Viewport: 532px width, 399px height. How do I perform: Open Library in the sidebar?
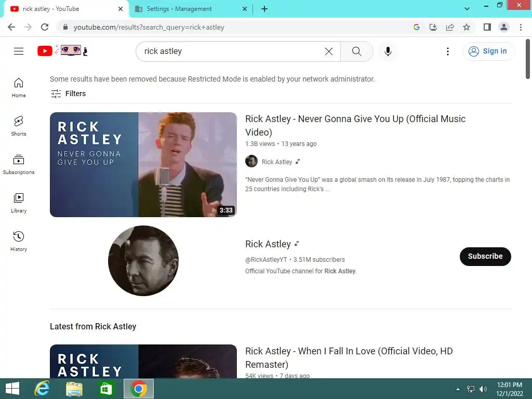coord(19,203)
